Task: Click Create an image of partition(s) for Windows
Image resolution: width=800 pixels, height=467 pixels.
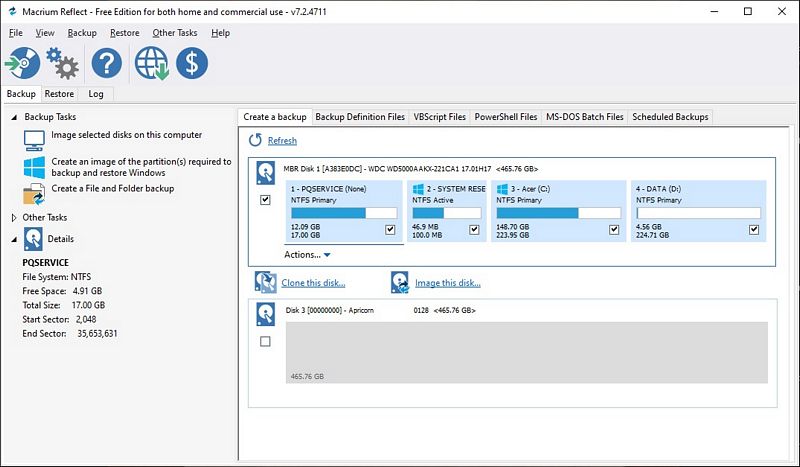Action: point(141,167)
